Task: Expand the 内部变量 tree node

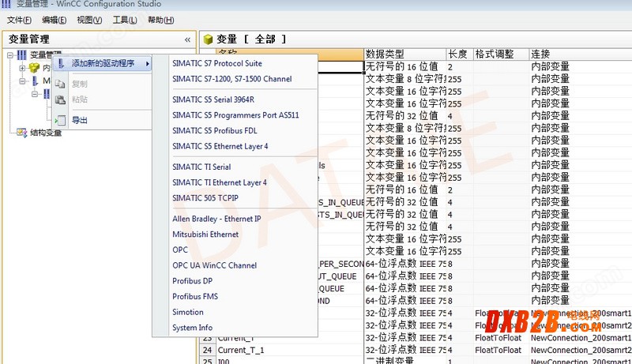Action: click(22, 68)
